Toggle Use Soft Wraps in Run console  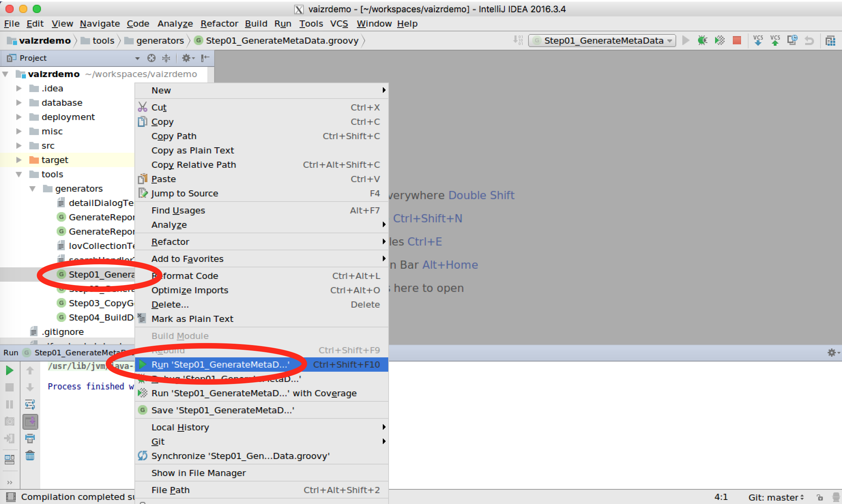click(30, 404)
